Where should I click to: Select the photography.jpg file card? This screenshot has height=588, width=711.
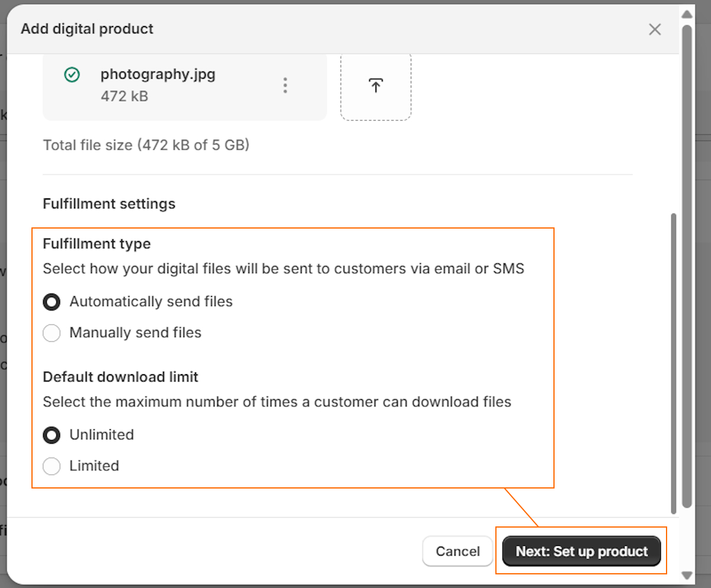coord(184,85)
